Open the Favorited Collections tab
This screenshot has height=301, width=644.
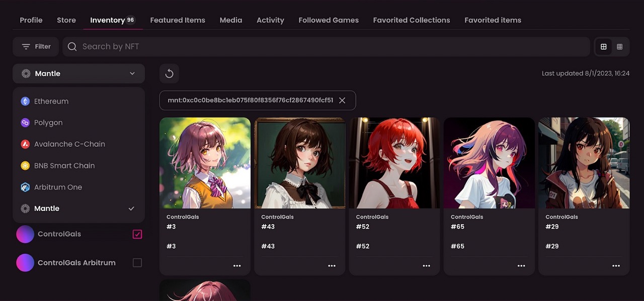point(411,20)
